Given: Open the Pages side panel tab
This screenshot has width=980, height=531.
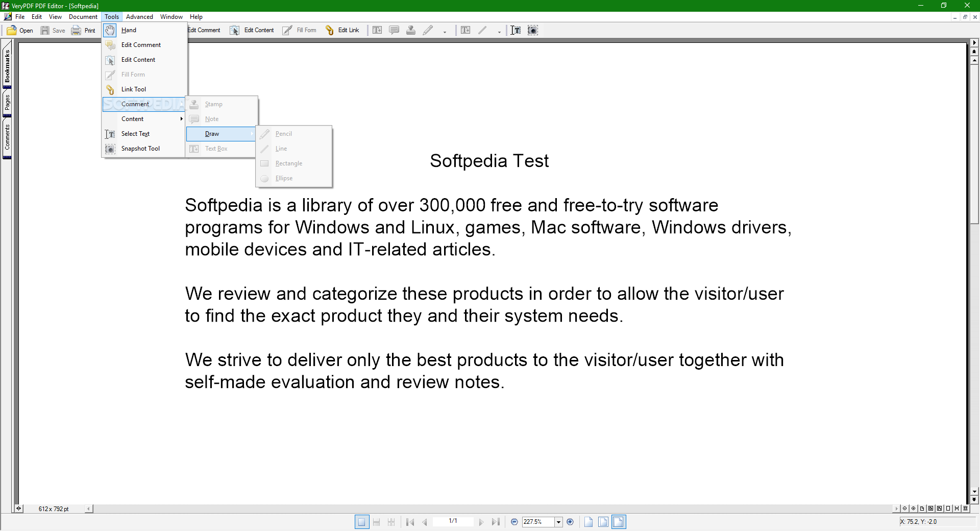Looking at the screenshot, I should (7, 103).
